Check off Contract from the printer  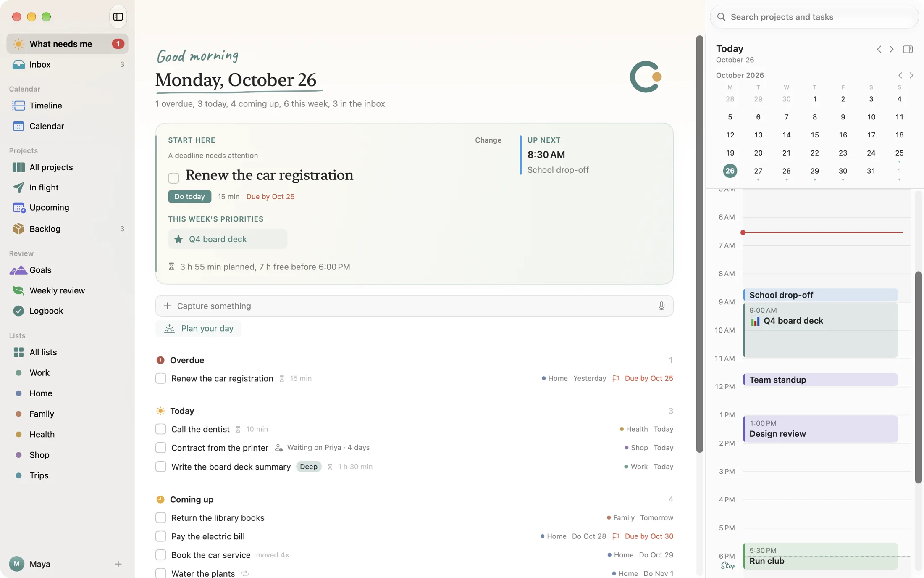160,448
